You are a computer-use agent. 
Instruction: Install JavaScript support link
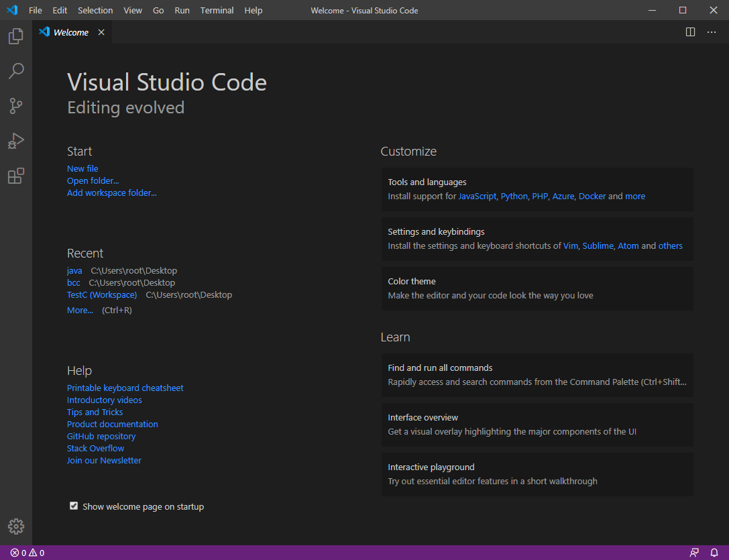[x=478, y=197]
